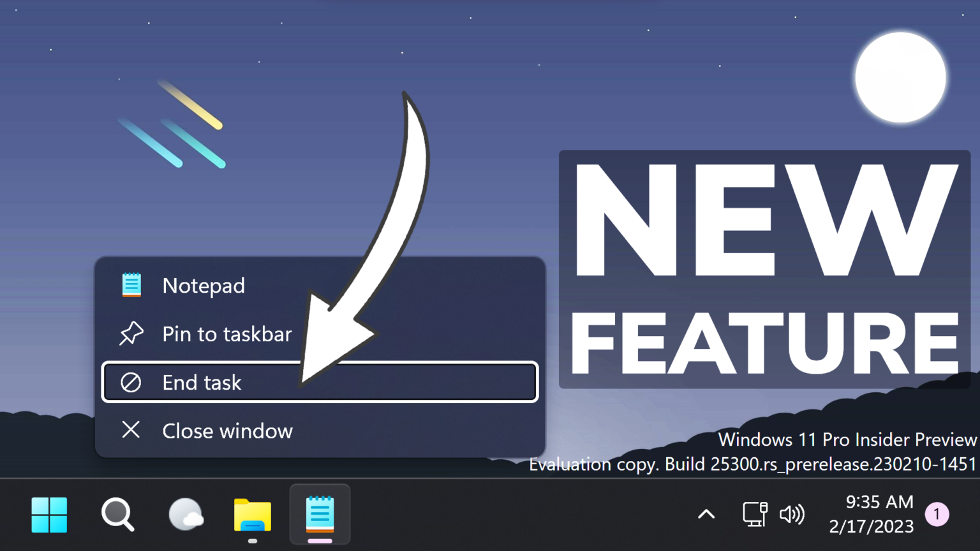The height and width of the screenshot is (551, 980).
Task: Open network status icon in tray
Action: pyautogui.click(x=755, y=514)
